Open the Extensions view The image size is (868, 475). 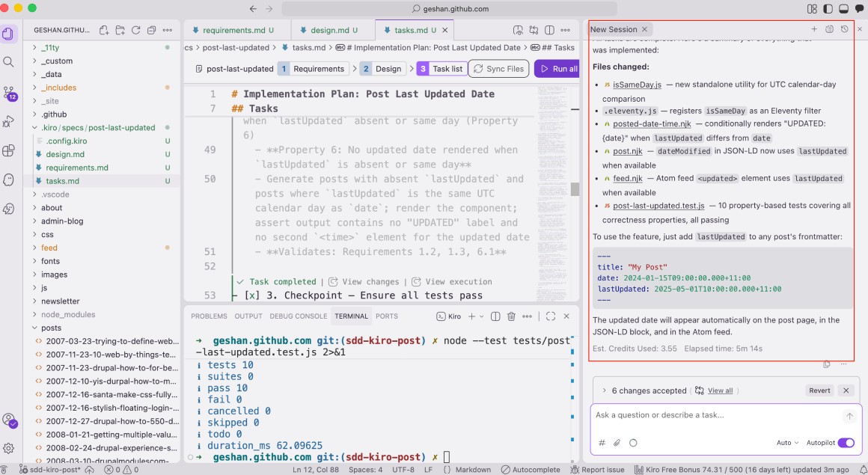click(8, 150)
